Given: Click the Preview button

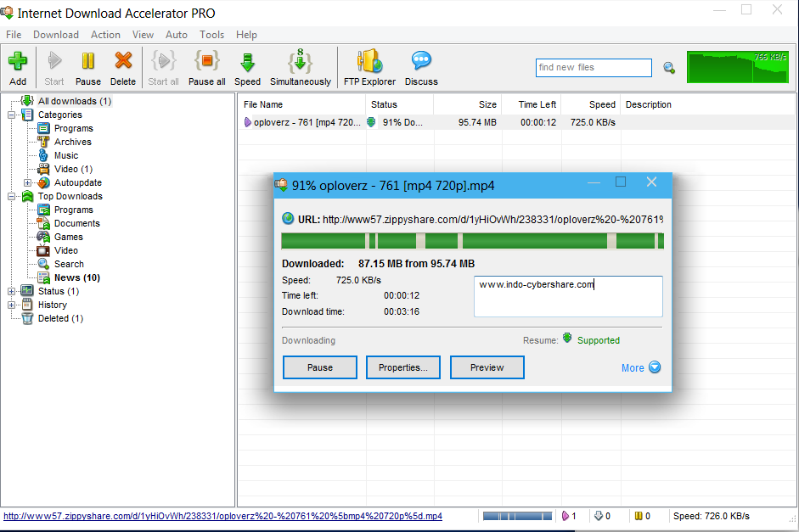Looking at the screenshot, I should tap(487, 367).
